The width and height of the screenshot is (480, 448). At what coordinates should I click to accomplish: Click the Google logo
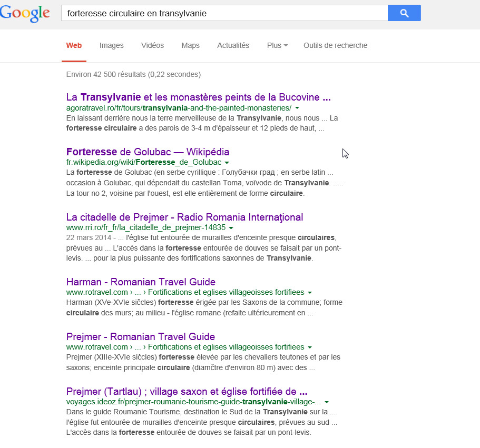25,13
